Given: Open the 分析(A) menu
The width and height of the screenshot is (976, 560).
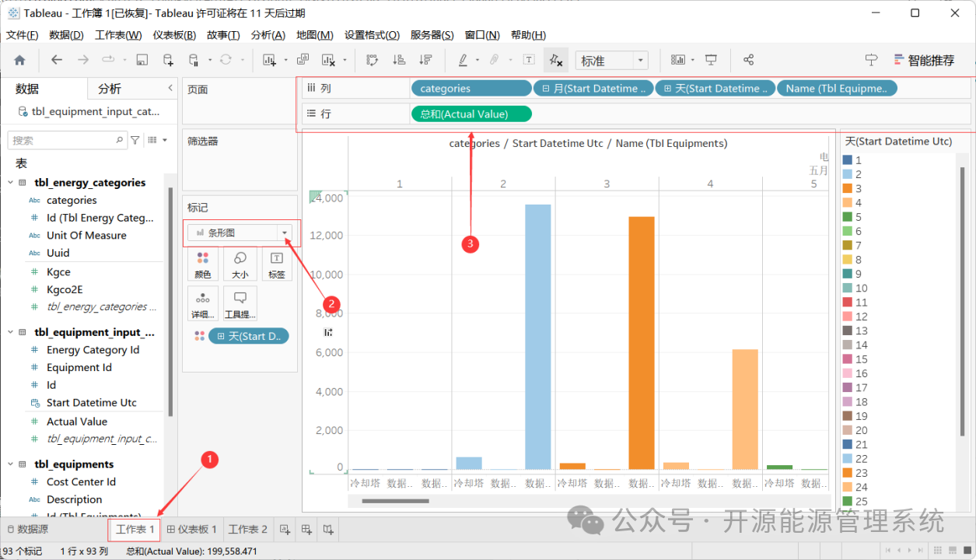Looking at the screenshot, I should [x=268, y=35].
